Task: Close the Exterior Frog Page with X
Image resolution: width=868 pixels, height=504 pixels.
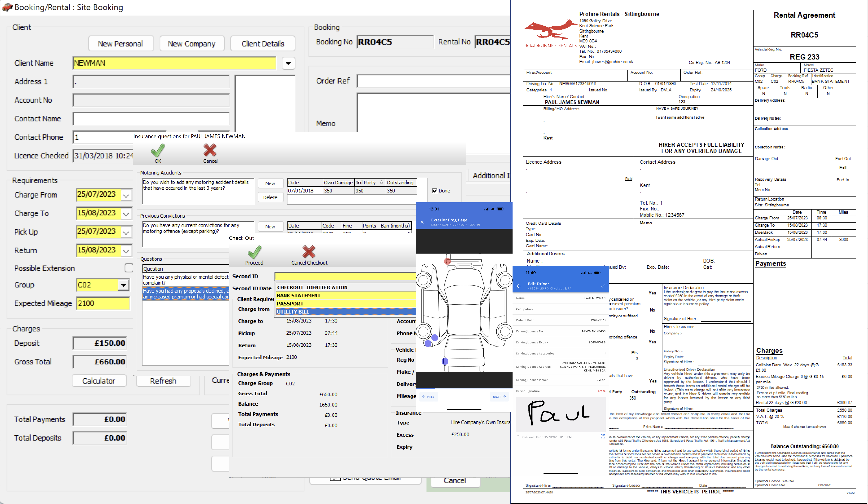Action: pos(422,222)
